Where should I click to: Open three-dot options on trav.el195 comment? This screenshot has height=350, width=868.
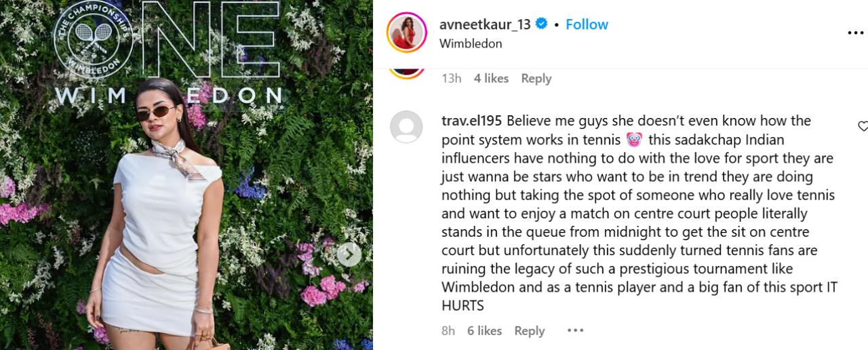point(575,330)
